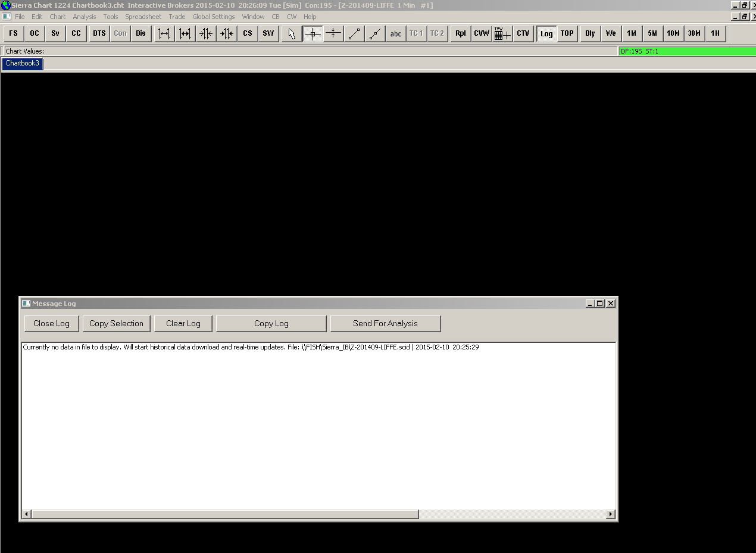Open the tool values window grid icon
Screen dimensions: 756x553
[502, 33]
